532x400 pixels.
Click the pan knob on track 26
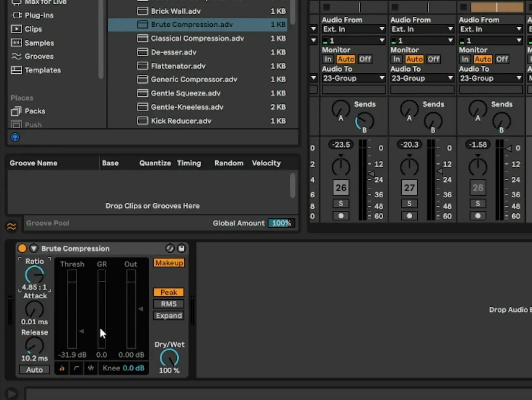341,166
